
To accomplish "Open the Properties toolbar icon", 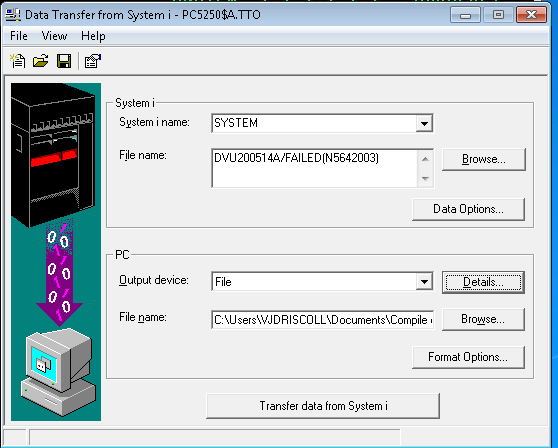I will (x=93, y=61).
